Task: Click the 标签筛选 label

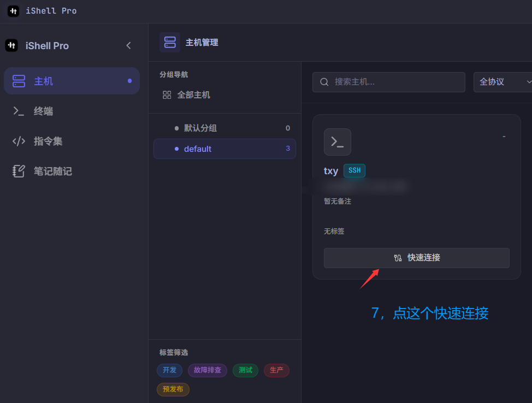Action: coord(174,352)
